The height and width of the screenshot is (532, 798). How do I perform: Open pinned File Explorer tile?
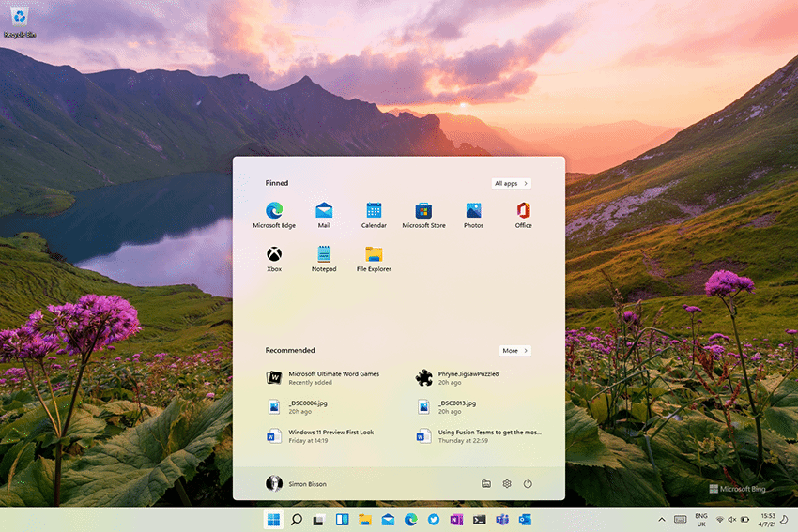(x=374, y=254)
